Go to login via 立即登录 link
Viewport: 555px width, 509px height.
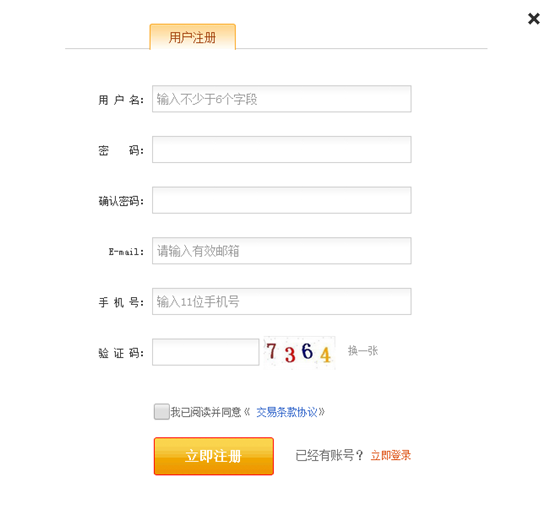(x=391, y=455)
